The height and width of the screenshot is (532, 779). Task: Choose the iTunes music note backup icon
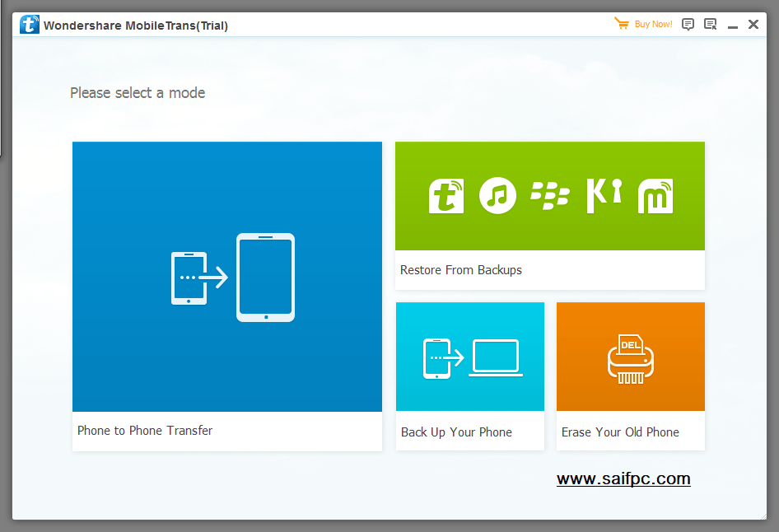(497, 196)
